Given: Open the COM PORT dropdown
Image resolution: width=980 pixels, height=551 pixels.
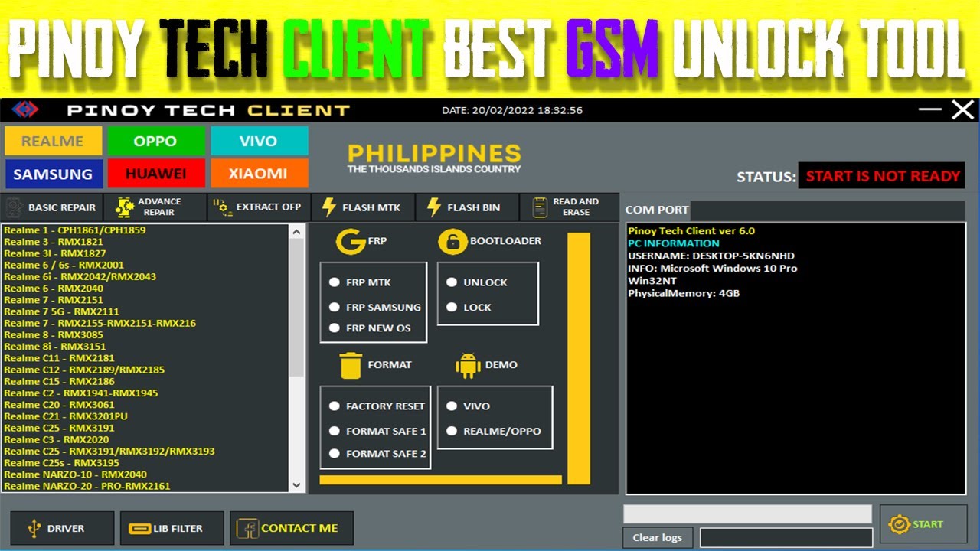Looking at the screenshot, I should tap(827, 210).
